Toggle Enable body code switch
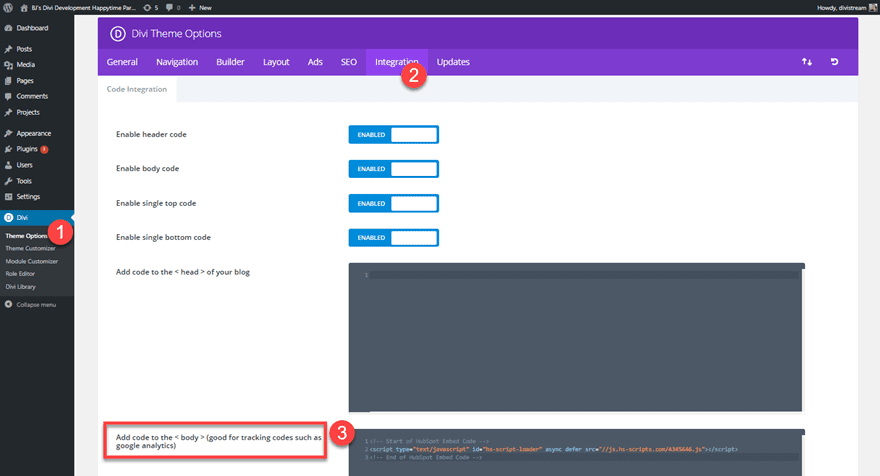The width and height of the screenshot is (880, 476). (x=393, y=169)
